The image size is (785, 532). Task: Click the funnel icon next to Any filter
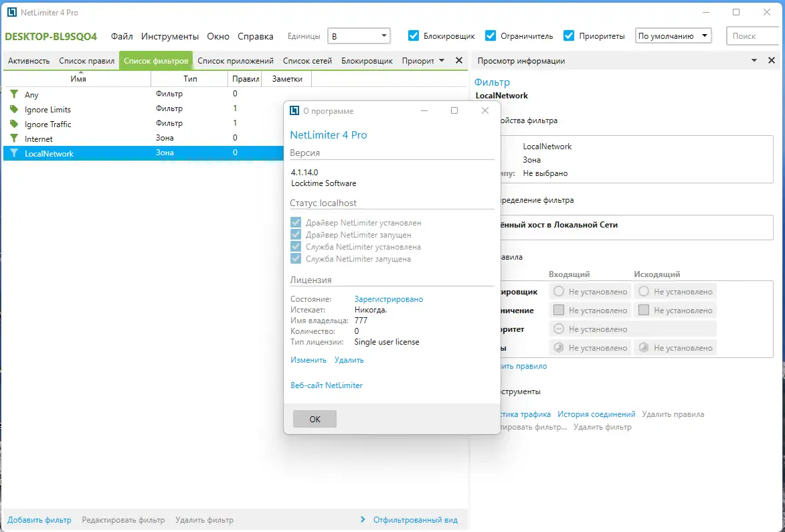[14, 94]
